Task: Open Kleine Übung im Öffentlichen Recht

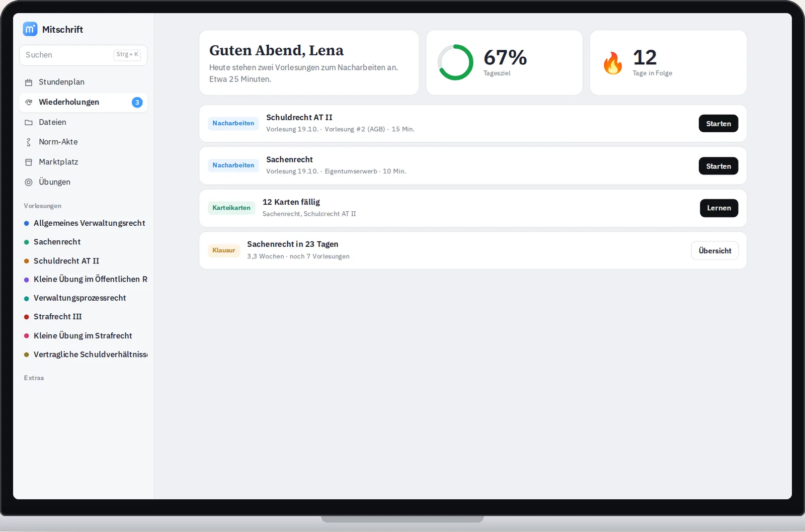Action: click(x=85, y=279)
